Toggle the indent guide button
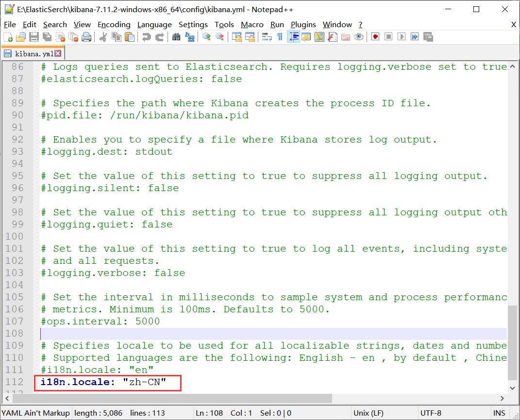Image resolution: width=520 pixels, height=420 pixels. pyautogui.click(x=293, y=37)
